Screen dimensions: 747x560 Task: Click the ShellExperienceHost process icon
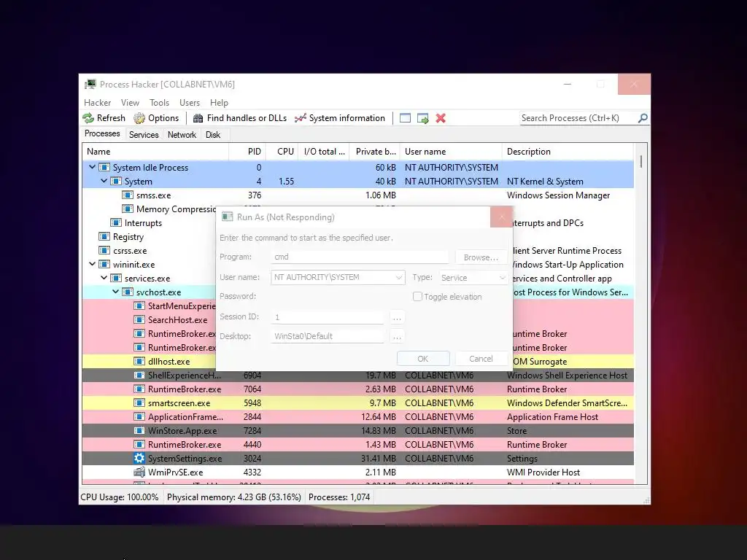click(139, 376)
